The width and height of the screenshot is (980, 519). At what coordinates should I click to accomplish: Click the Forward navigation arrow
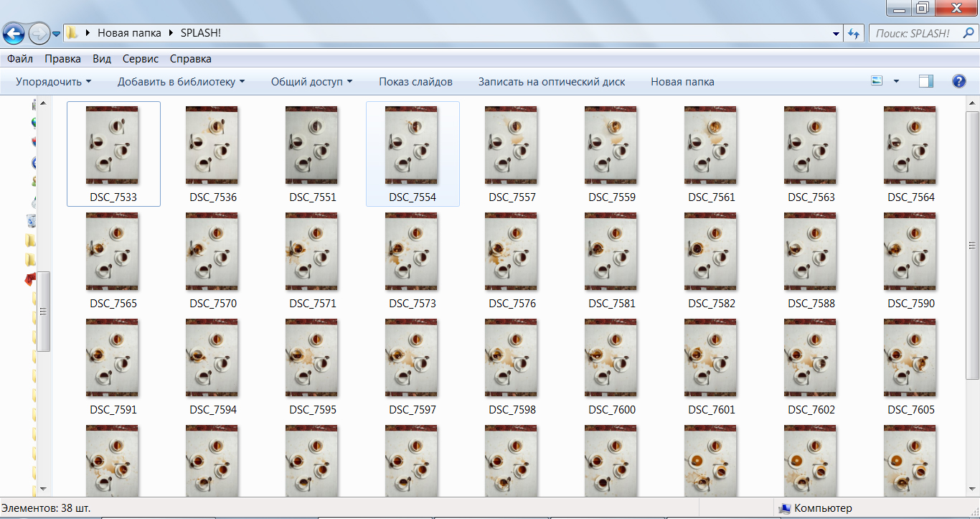[x=39, y=33]
